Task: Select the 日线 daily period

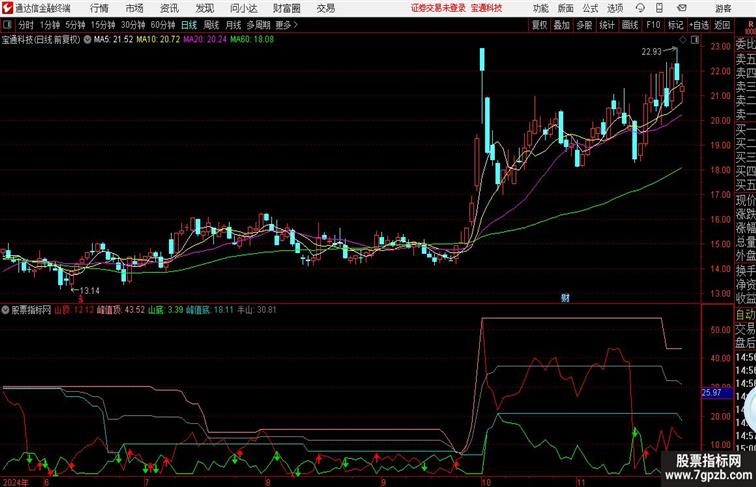Action: (189, 25)
